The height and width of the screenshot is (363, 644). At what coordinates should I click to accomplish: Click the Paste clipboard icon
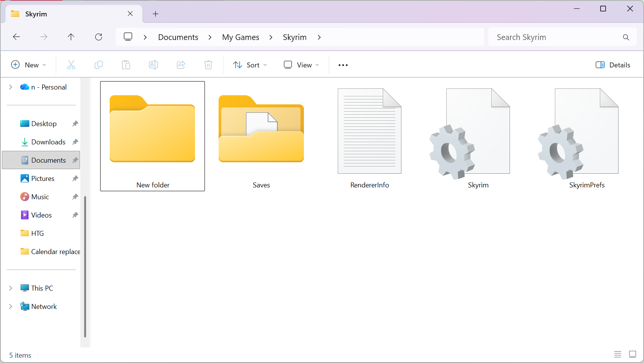tap(126, 65)
